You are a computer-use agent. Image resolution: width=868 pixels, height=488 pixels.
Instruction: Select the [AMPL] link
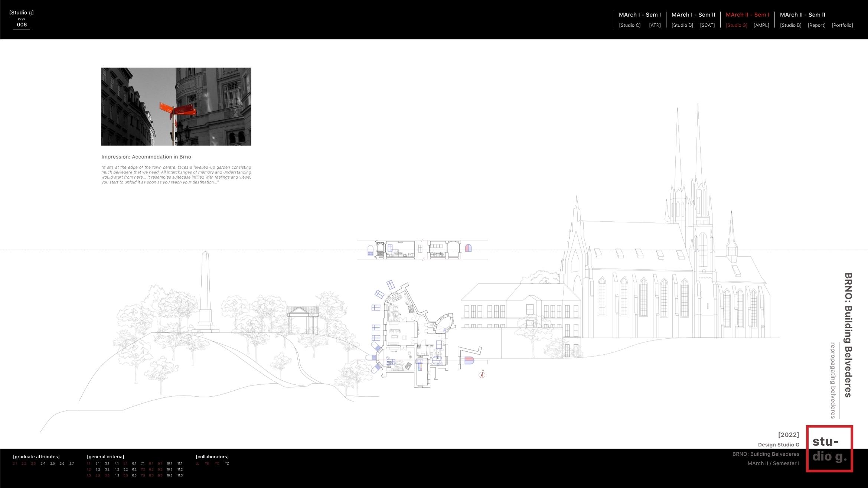tap(761, 25)
